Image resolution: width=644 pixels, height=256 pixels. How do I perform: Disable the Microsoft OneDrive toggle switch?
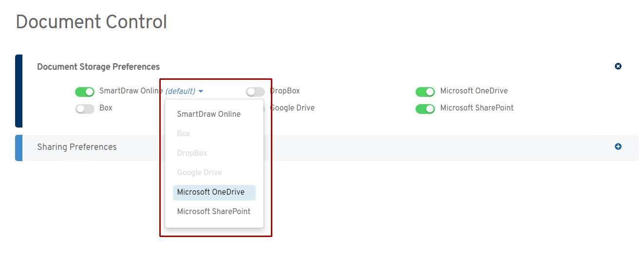pos(425,91)
